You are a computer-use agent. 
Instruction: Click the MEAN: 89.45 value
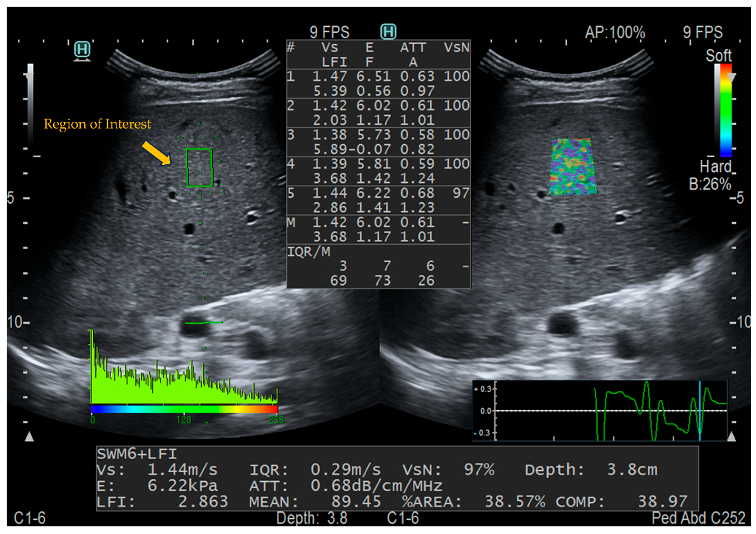(315, 502)
